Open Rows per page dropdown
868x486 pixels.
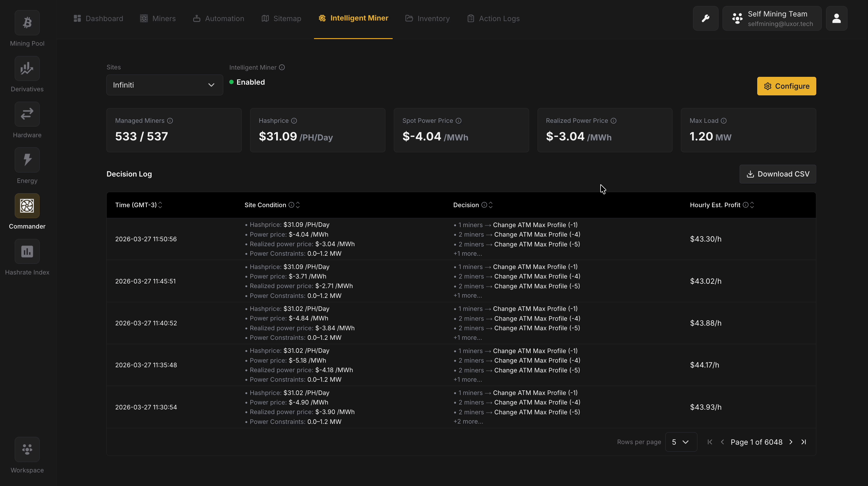tap(681, 442)
